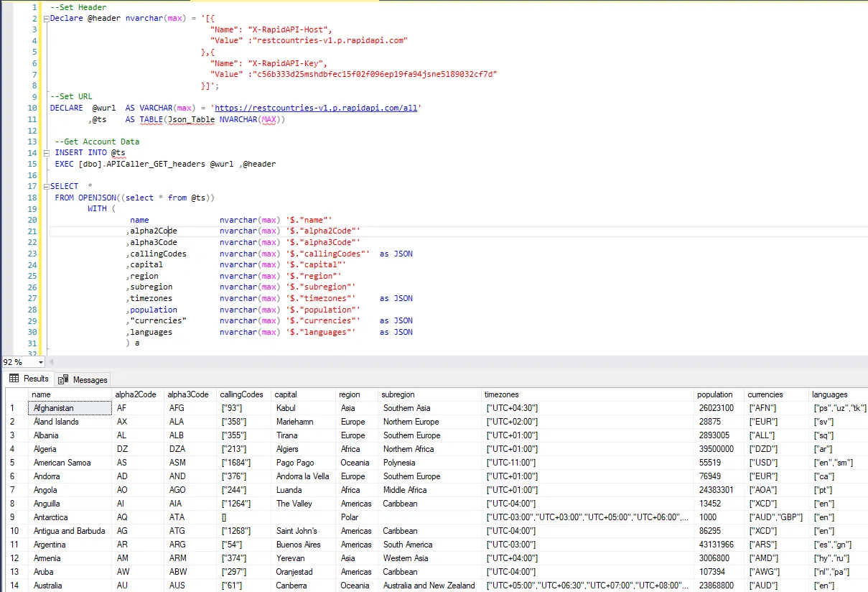Click the Results grid icon
Viewport: 868px width, 592px height.
pyautogui.click(x=14, y=379)
